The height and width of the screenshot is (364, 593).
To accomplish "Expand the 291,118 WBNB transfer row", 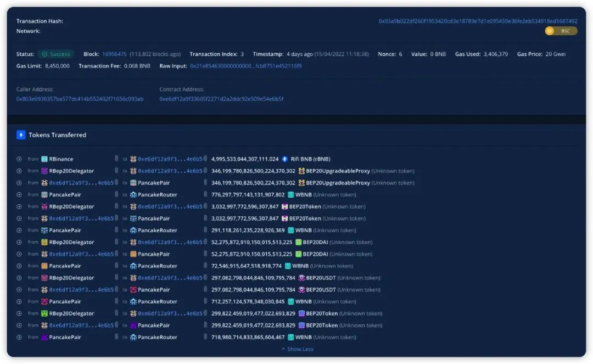I will pos(19,230).
